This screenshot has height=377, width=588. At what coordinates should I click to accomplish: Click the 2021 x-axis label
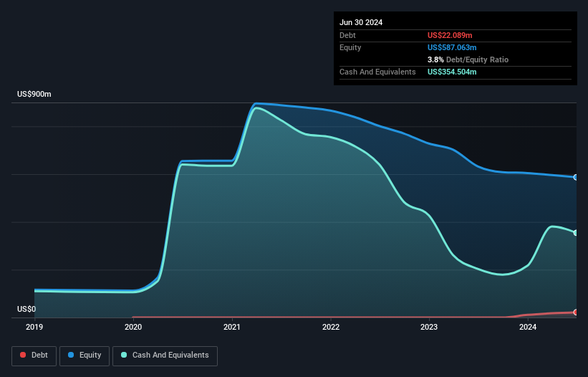[x=232, y=327]
